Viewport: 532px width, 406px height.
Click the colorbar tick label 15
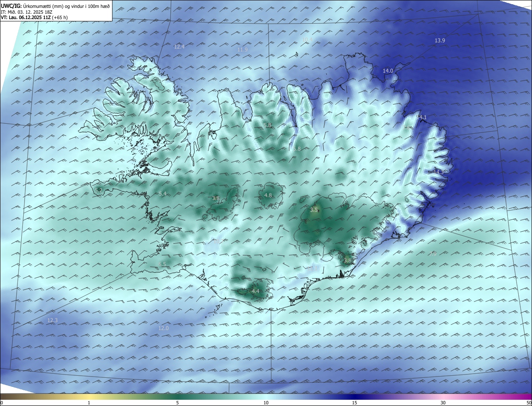[x=355, y=403]
